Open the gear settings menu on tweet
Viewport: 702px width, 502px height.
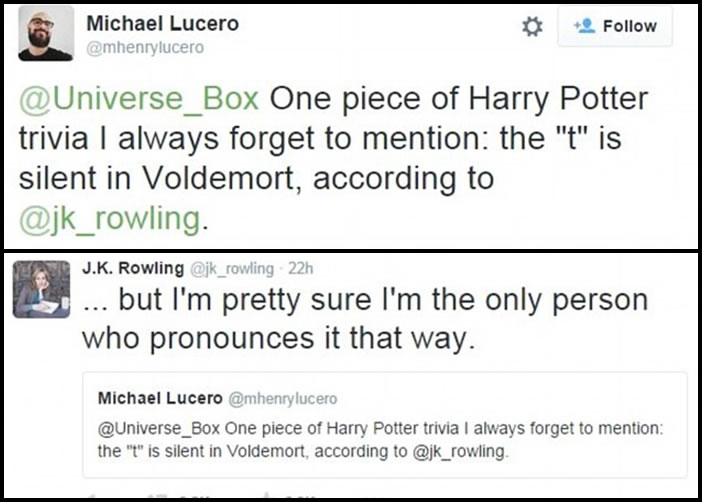coord(533,29)
